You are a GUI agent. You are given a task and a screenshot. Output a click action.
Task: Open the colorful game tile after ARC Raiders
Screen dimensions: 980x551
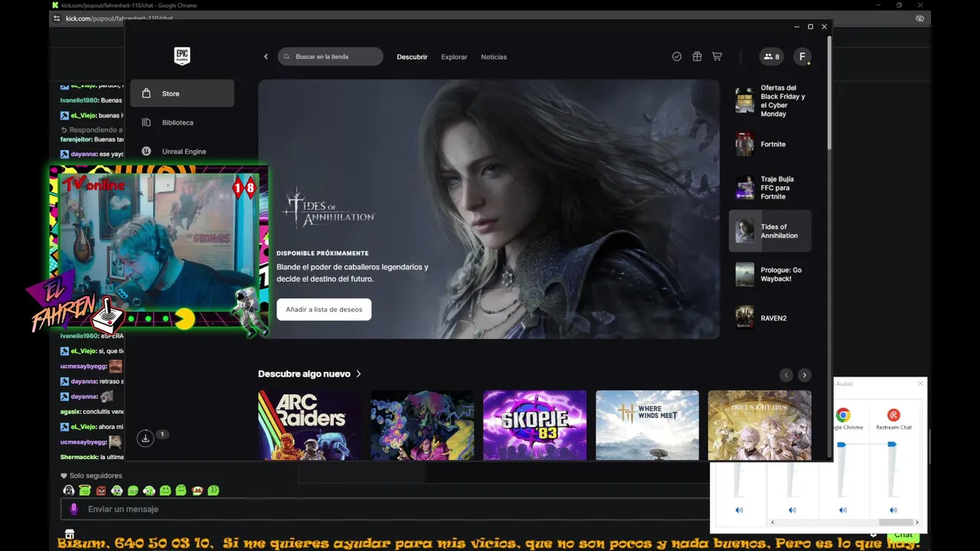click(x=422, y=425)
